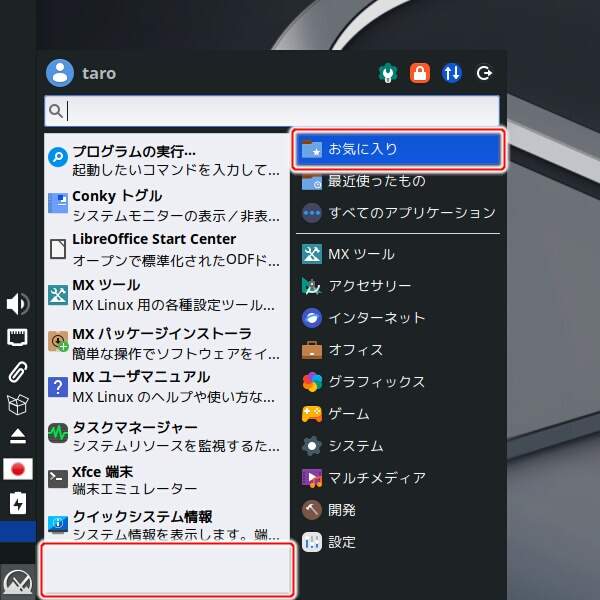600x600 pixels.
Task: Open the package updater box icon
Action: [18, 404]
